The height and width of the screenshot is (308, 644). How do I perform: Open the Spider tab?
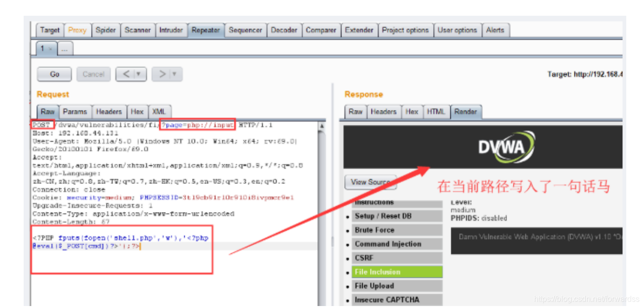[x=105, y=31]
